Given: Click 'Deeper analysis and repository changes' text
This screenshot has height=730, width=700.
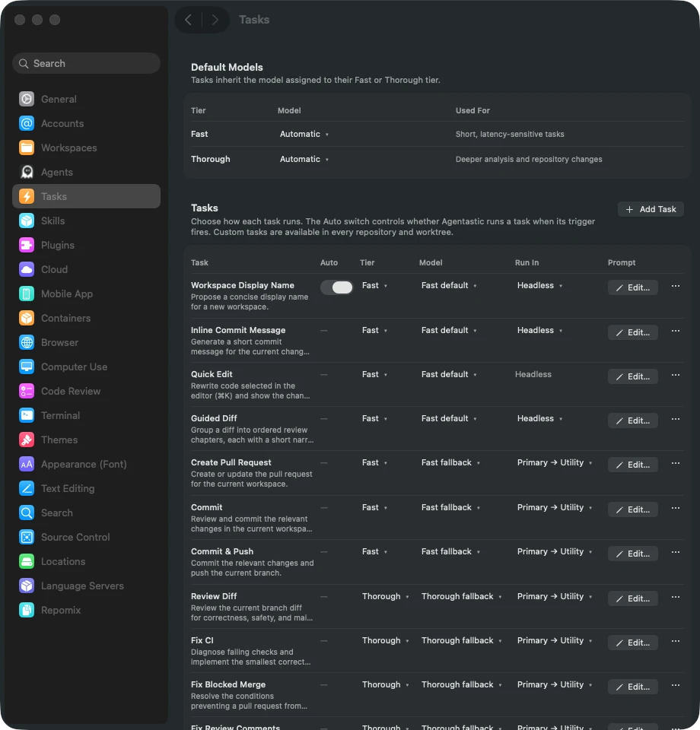Looking at the screenshot, I should [x=529, y=159].
